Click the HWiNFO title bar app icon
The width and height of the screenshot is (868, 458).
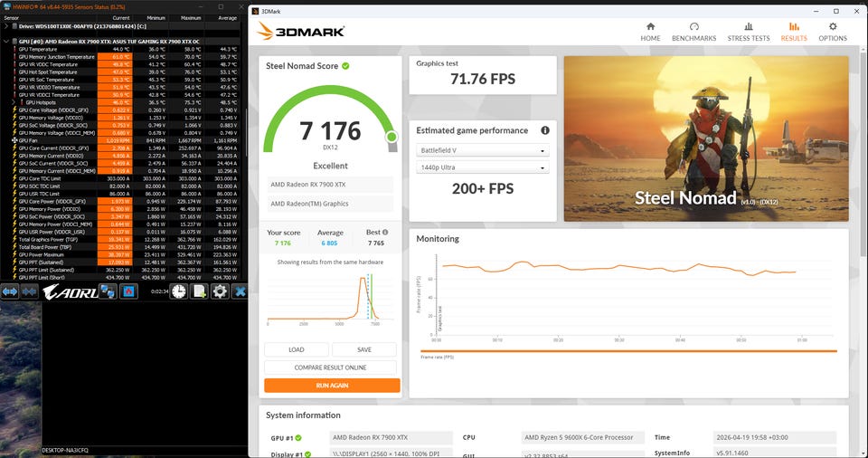click(6, 6)
